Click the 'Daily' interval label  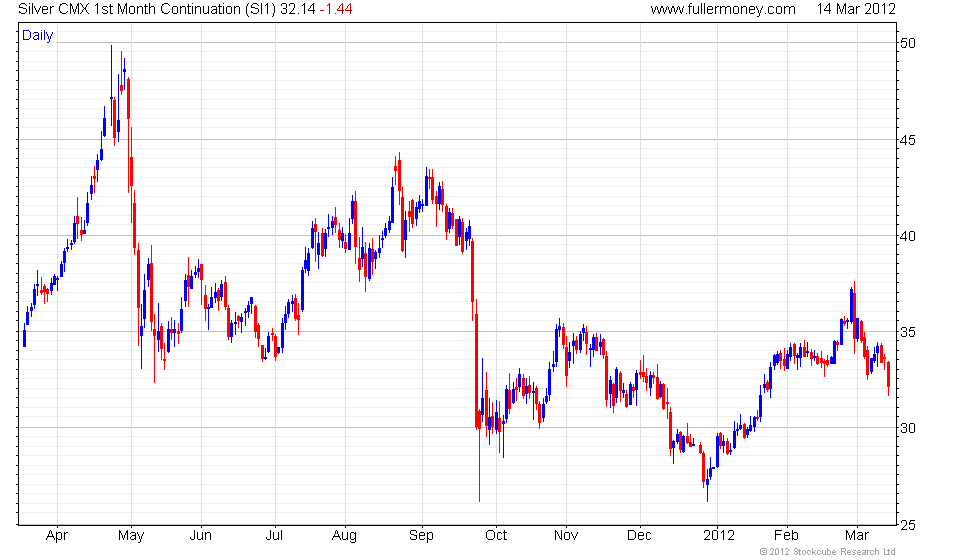(38, 36)
